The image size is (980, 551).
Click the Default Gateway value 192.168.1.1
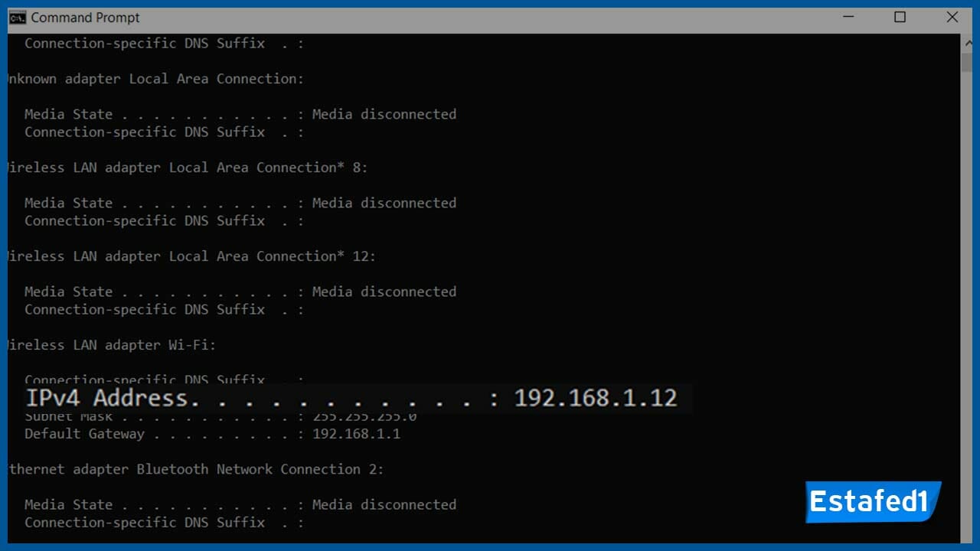click(354, 433)
